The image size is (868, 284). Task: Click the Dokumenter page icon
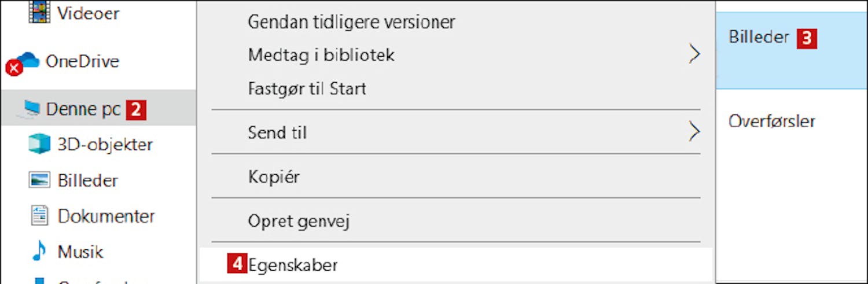click(39, 216)
